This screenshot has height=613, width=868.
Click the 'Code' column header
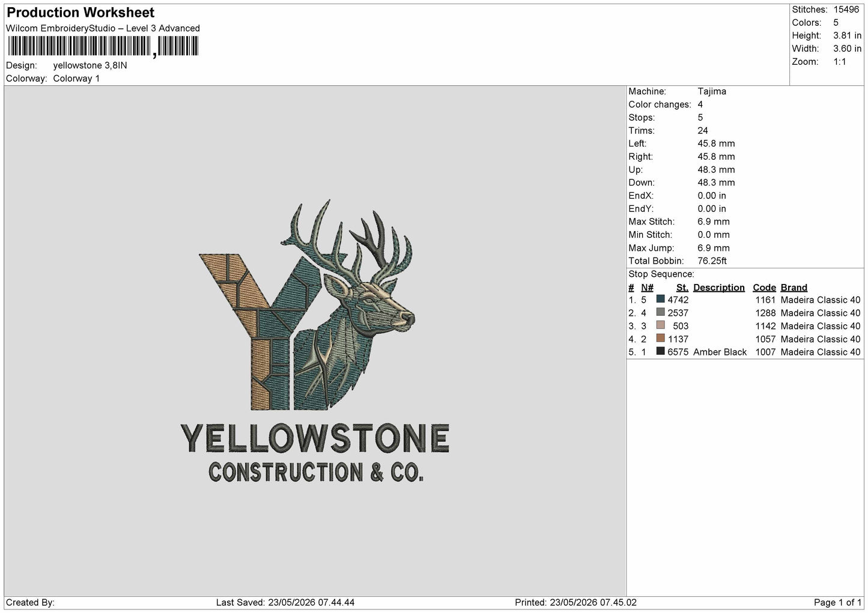764,288
